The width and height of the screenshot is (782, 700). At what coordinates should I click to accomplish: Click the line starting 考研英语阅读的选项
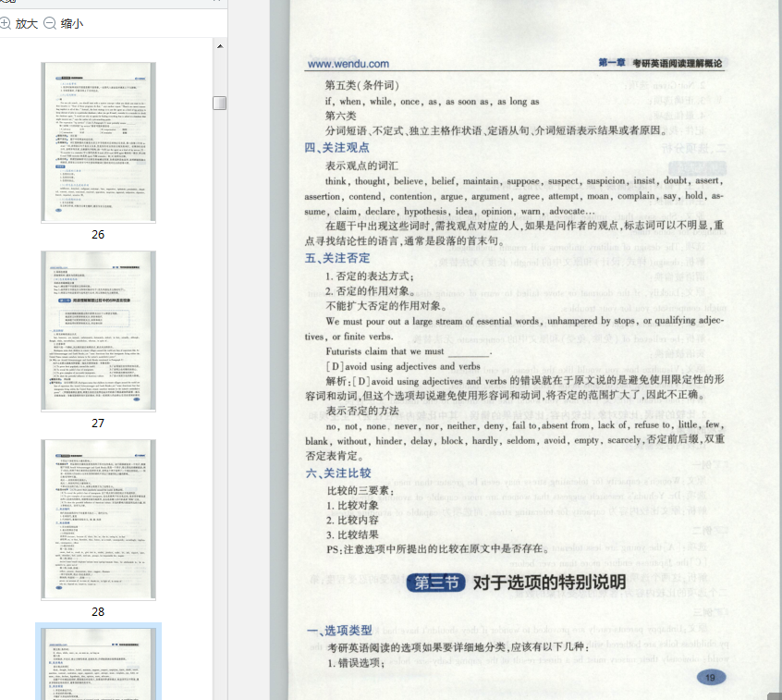pyautogui.click(x=458, y=647)
